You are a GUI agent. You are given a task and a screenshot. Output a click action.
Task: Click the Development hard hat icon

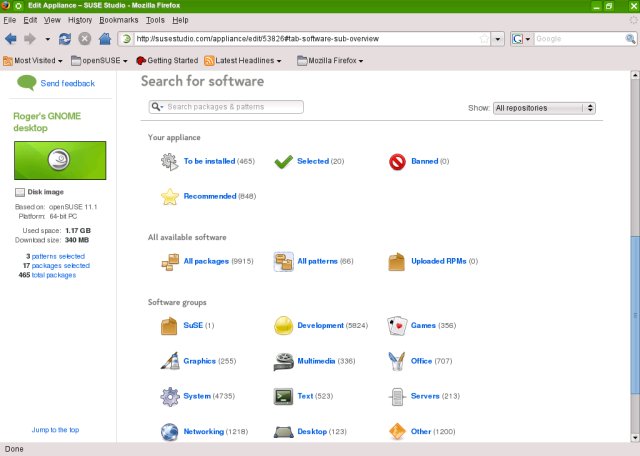click(283, 326)
